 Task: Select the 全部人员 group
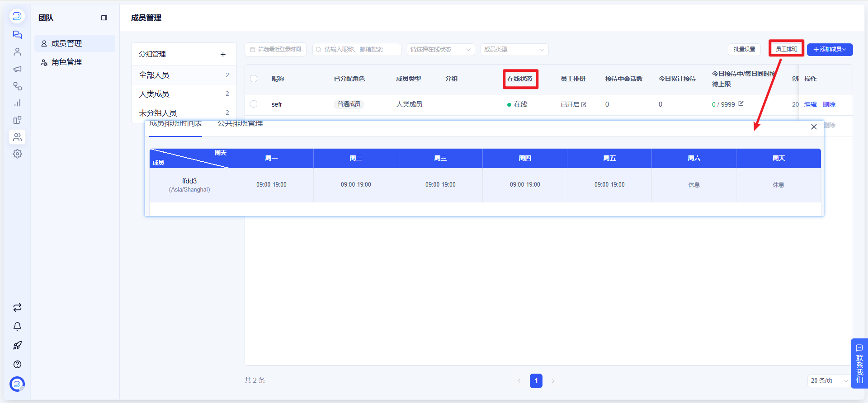[x=184, y=75]
